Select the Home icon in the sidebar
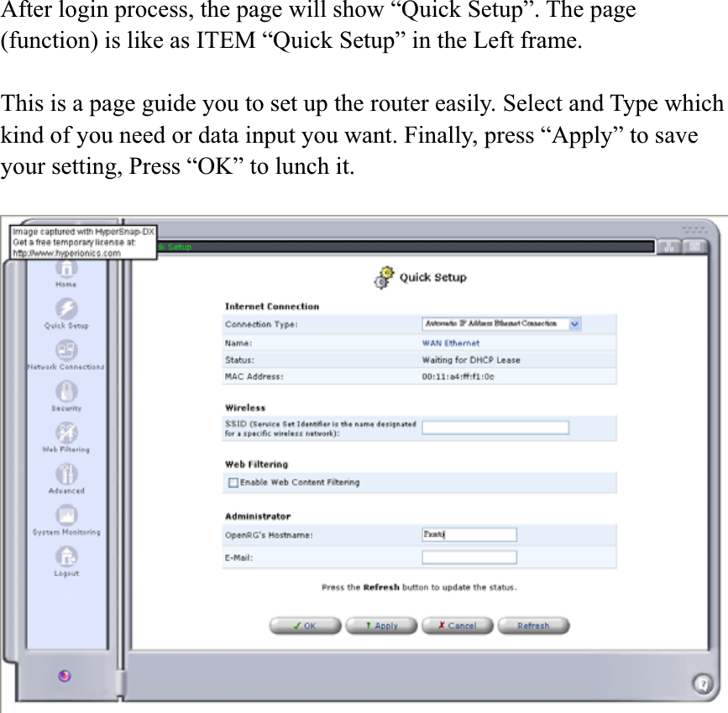Image resolution: width=728 pixels, height=713 pixels. [x=66, y=268]
